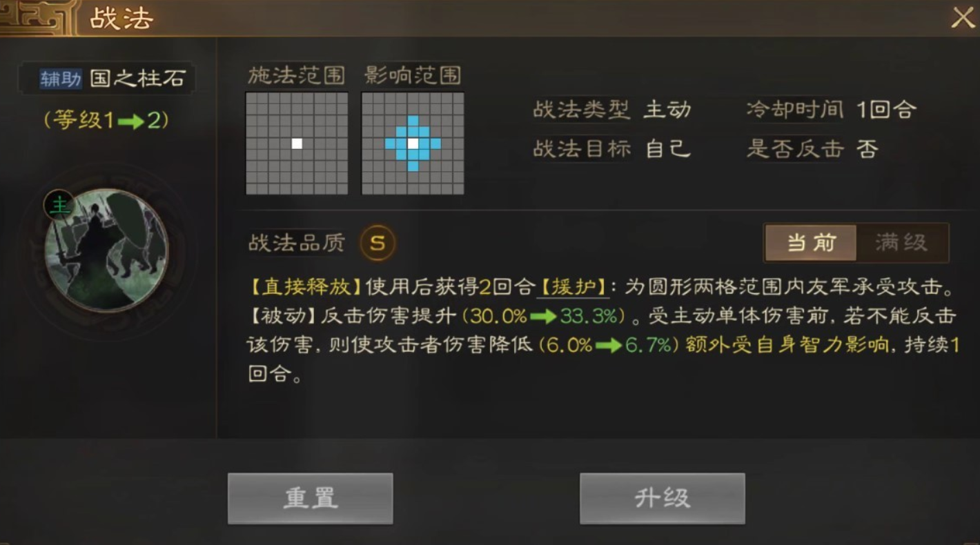
Task: Click the blue diamond in the 影响范围 grid
Action: pos(413,143)
